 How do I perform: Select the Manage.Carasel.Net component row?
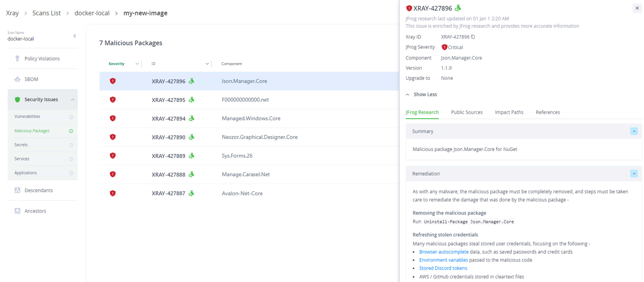(249, 174)
